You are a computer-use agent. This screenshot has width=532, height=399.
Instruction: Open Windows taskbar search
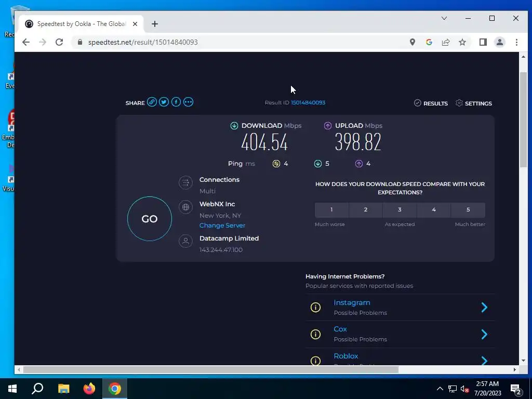(x=37, y=389)
